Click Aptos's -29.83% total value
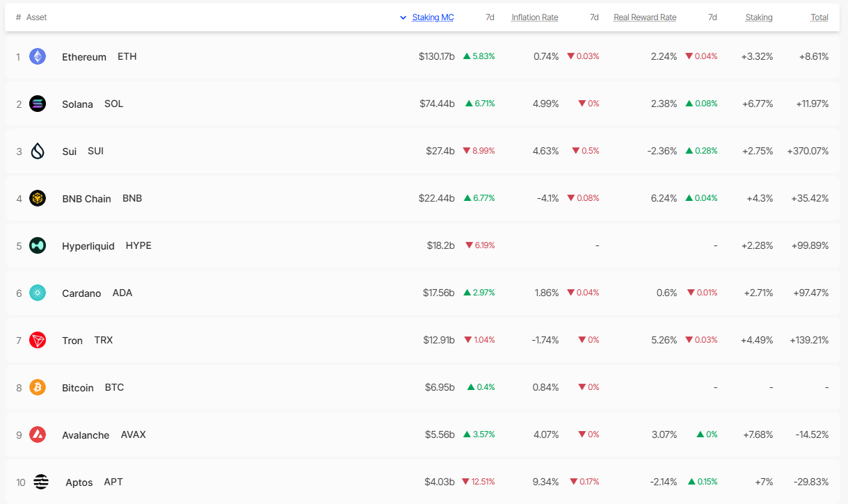 pos(811,482)
